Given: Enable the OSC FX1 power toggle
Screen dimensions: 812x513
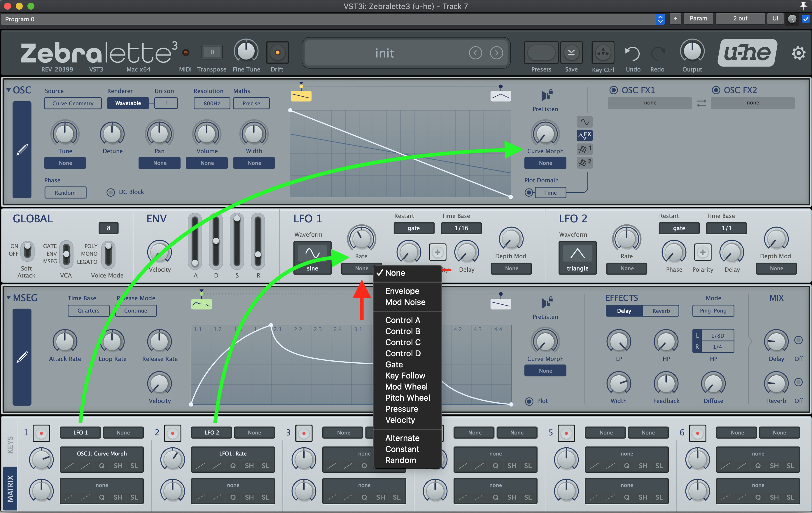Looking at the screenshot, I should coord(613,90).
